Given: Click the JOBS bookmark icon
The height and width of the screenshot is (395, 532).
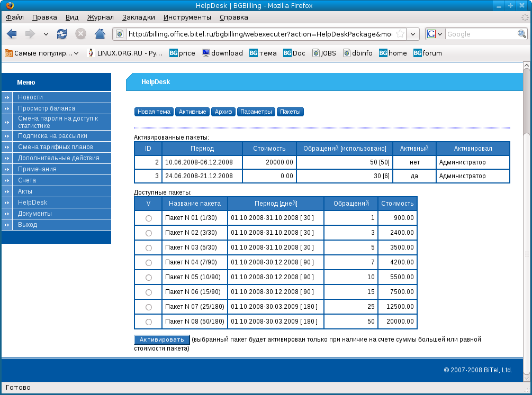Looking at the screenshot, I should click(315, 53).
